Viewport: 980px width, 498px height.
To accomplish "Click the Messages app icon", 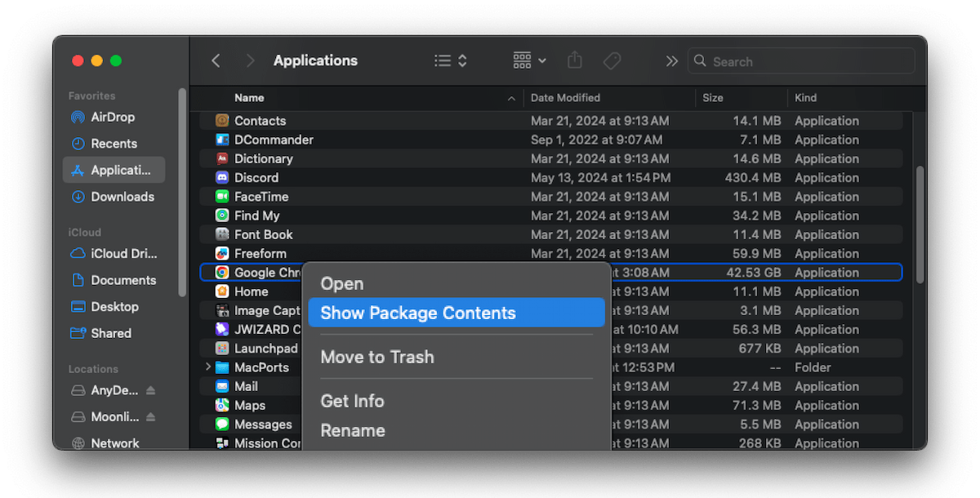I will [x=222, y=425].
